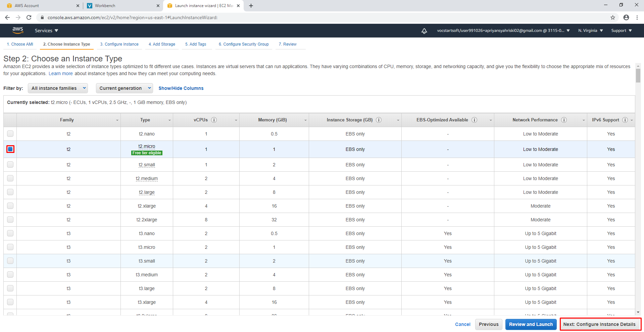Open the Family column sort arrow

tap(117, 120)
